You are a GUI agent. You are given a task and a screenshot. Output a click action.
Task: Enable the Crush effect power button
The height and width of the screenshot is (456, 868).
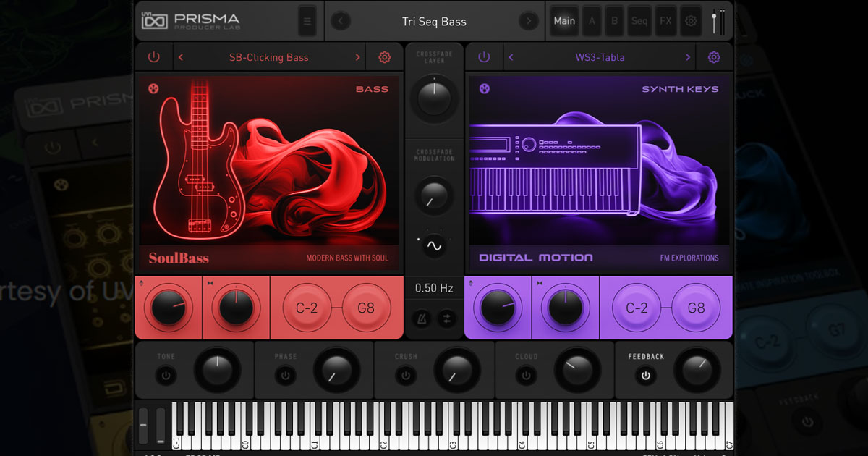(405, 376)
